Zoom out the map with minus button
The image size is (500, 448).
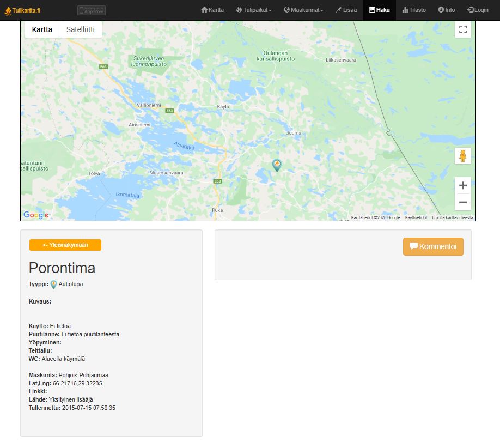click(463, 202)
